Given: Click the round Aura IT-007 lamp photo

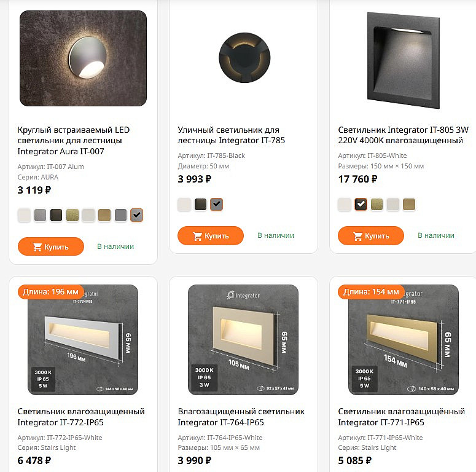Looking at the screenshot, I should pyautogui.click(x=84, y=58).
